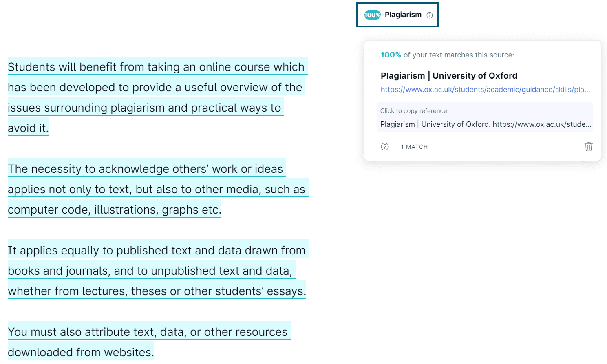The height and width of the screenshot is (364, 607).
Task: Open the Oxford plagiarism source URL
Action: click(x=485, y=89)
